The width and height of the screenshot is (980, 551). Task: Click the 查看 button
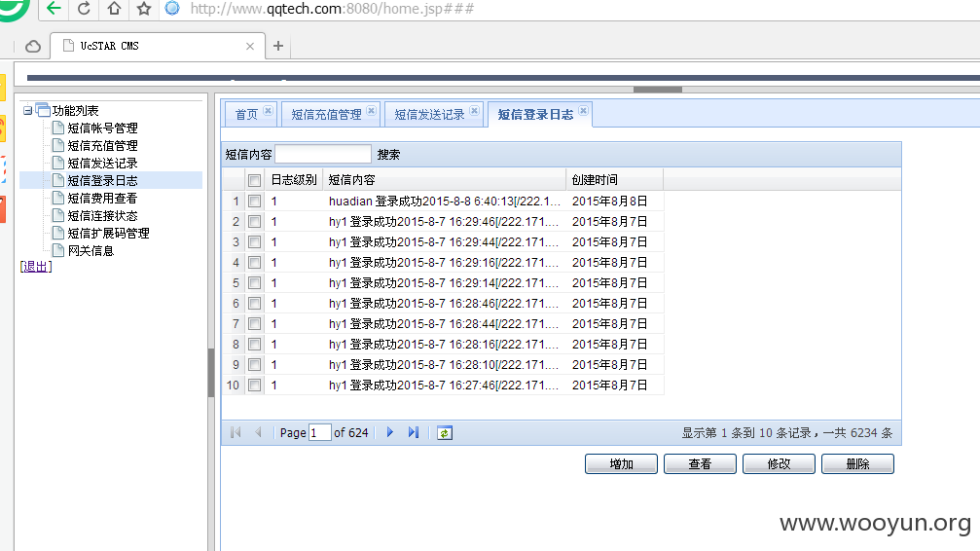(x=700, y=464)
